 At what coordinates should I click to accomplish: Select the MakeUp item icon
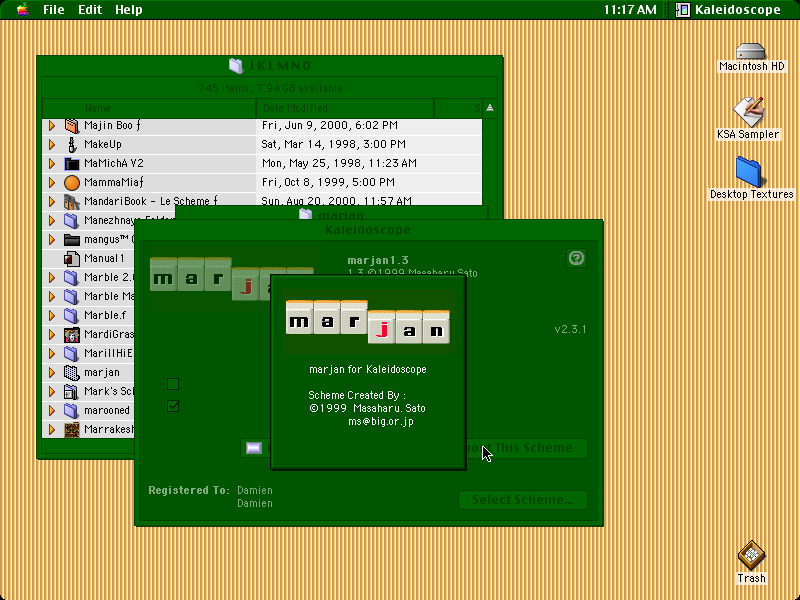[x=72, y=144]
